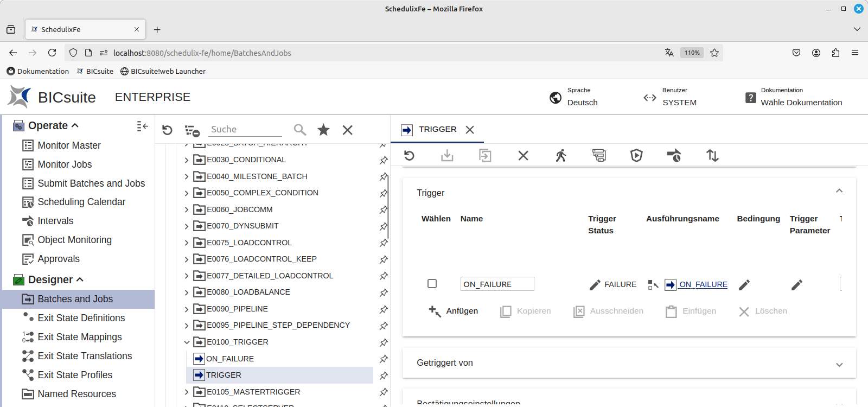The width and height of the screenshot is (868, 407).
Task: Open a new Firefox tab
Action: pos(157,29)
